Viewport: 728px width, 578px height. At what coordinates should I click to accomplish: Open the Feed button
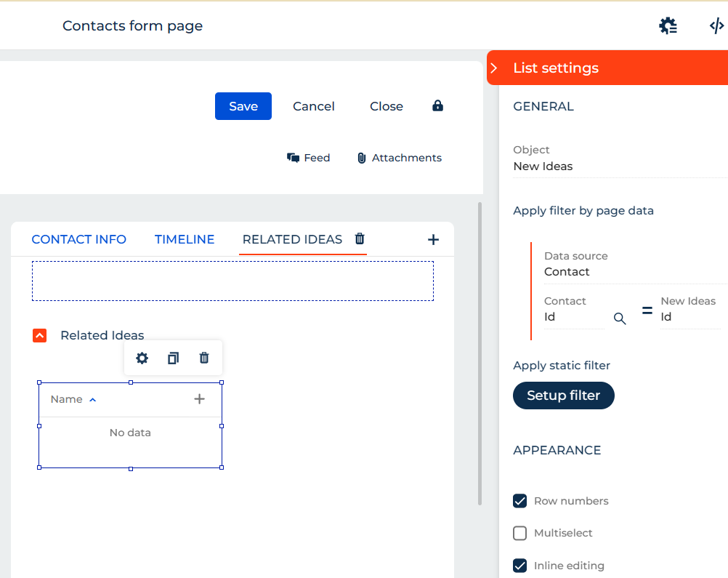click(x=308, y=158)
